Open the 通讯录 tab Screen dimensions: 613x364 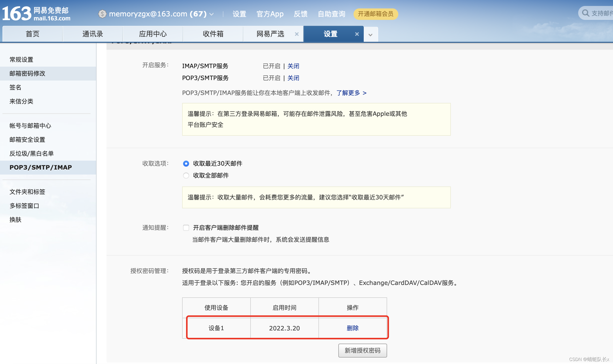(x=93, y=34)
